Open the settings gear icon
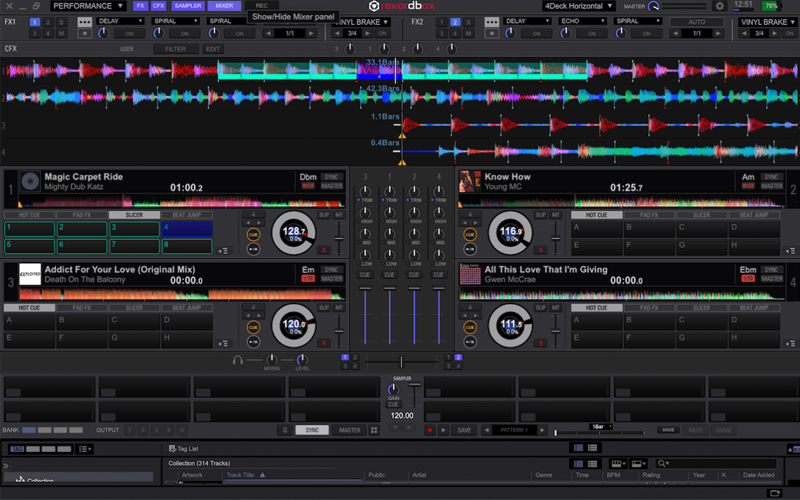The width and height of the screenshot is (800, 500). click(720, 6)
